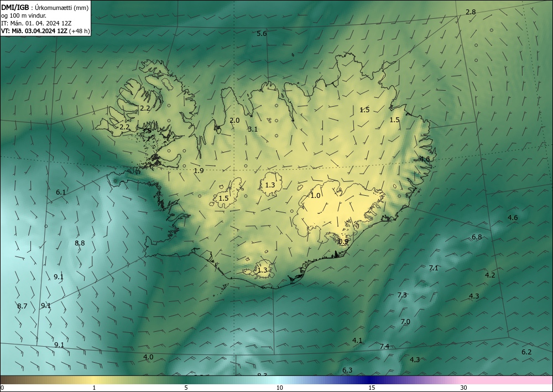Click the '(+48 h)' forecast offset label
The width and height of the screenshot is (553, 392).
[x=79, y=31]
